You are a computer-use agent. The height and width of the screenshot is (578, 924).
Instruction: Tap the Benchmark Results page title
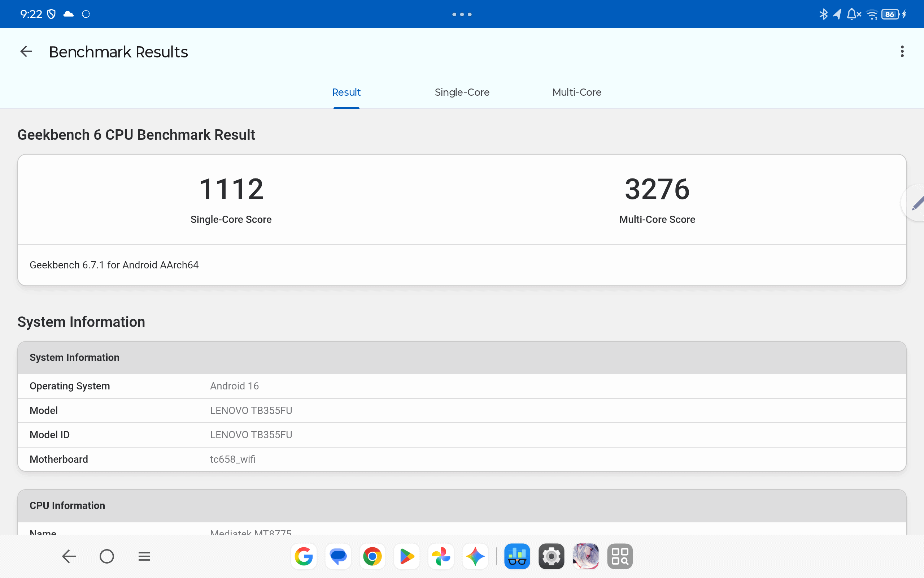click(118, 52)
